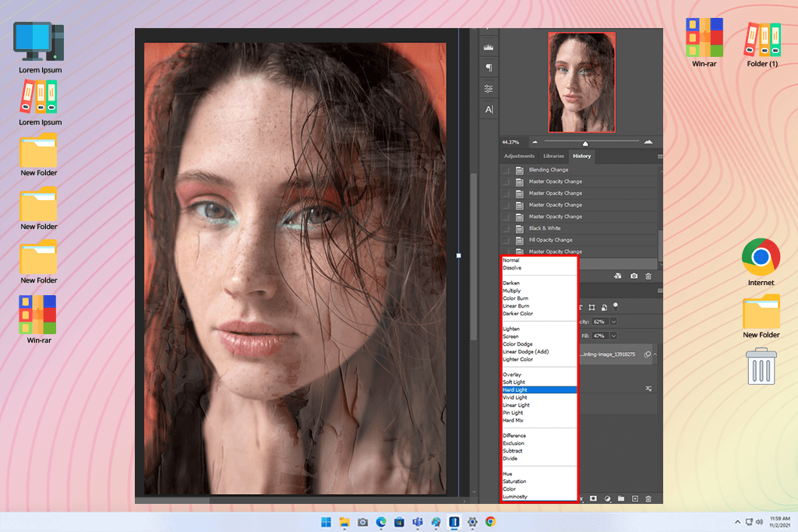
Task: Toggle history brush box for first Master Opacity Change
Action: [x=506, y=181]
